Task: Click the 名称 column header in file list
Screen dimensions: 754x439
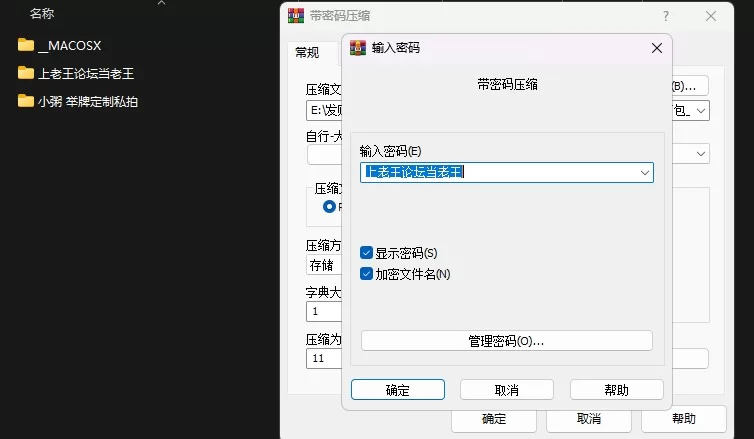Action: (x=42, y=13)
